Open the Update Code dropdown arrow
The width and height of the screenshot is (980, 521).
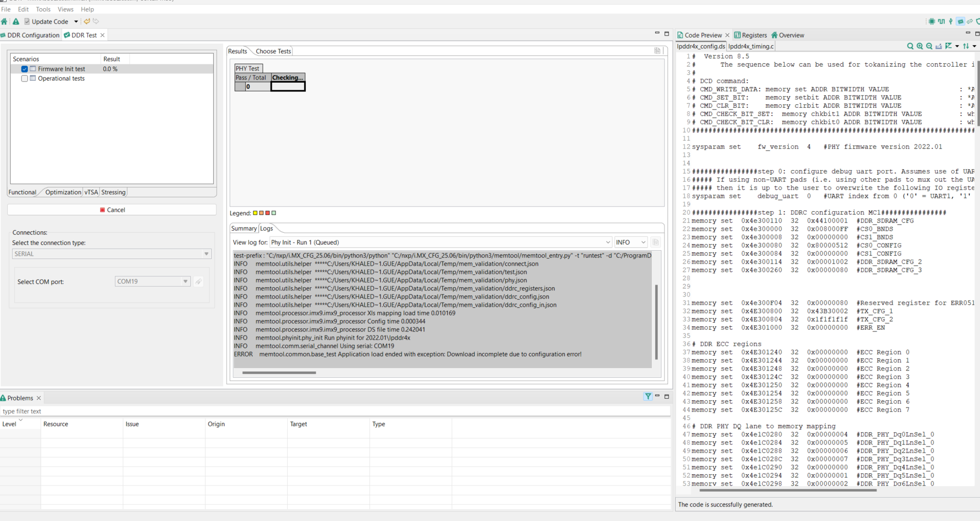(76, 22)
